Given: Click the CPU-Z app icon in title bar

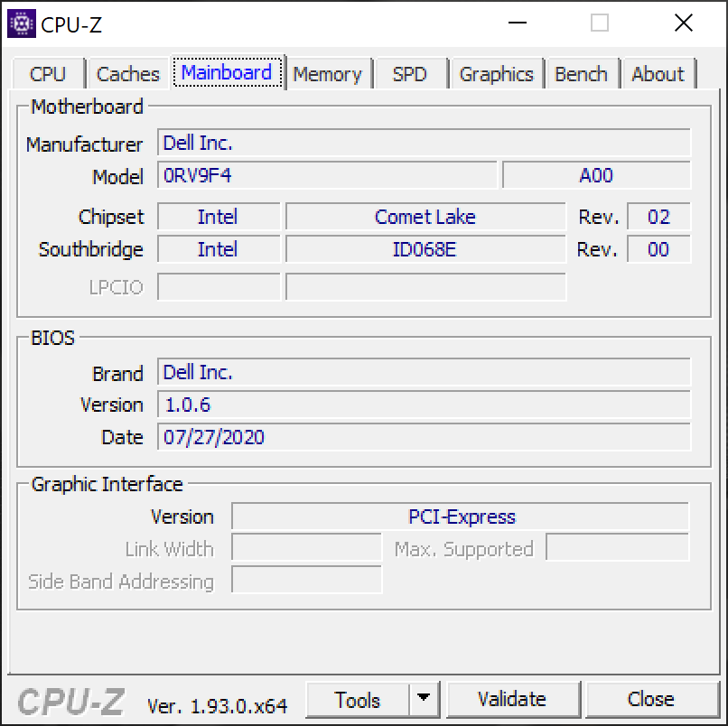Looking at the screenshot, I should [22, 23].
